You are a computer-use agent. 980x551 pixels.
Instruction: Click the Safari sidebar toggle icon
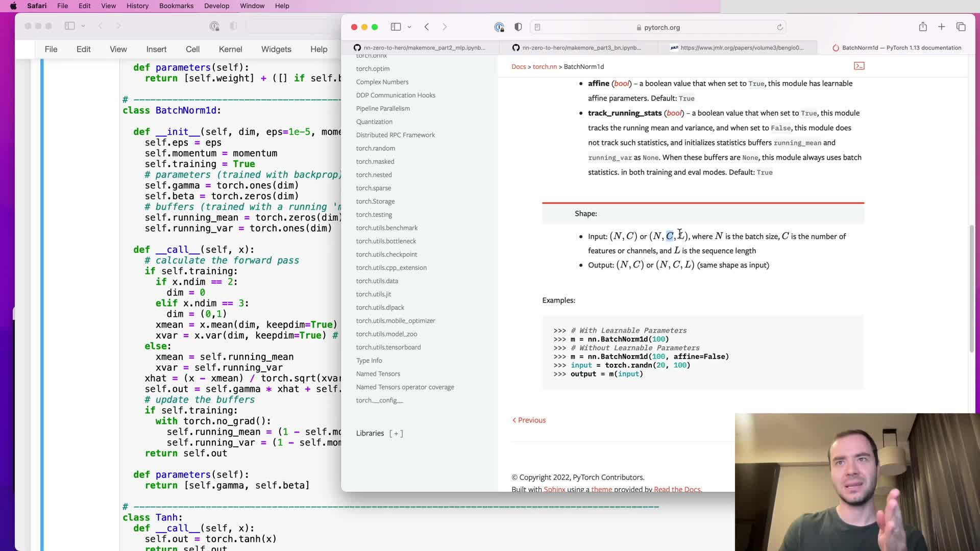396,27
